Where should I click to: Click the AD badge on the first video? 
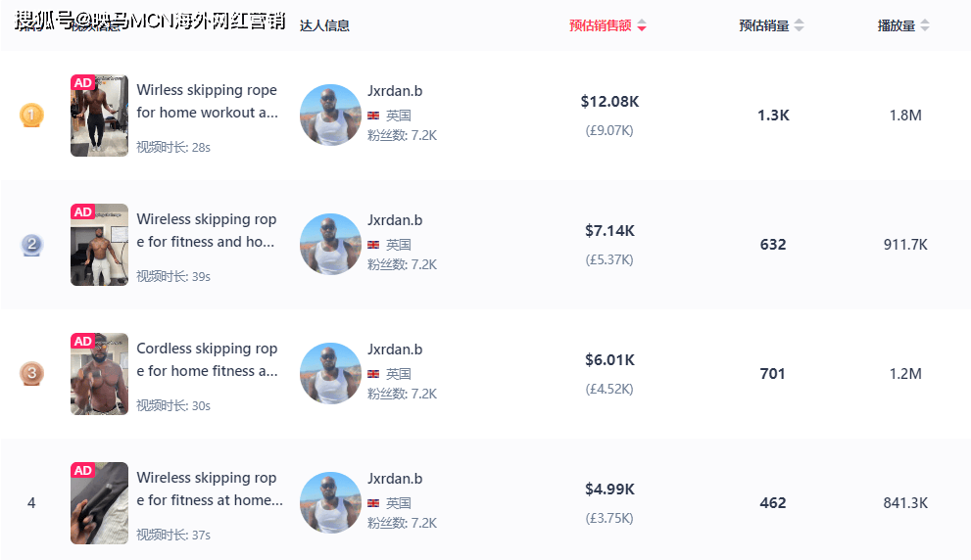83,83
